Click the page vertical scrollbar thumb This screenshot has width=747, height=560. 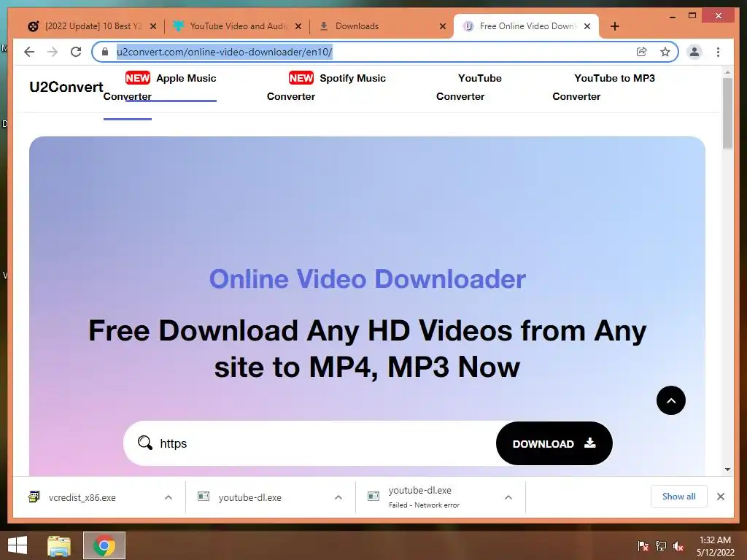[727, 113]
